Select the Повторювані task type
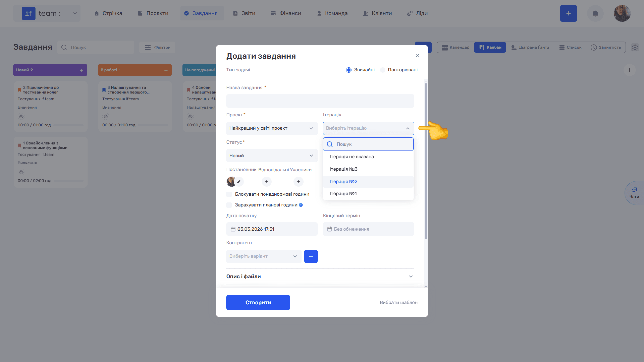Screen dimensions: 644x362 pos(383,70)
